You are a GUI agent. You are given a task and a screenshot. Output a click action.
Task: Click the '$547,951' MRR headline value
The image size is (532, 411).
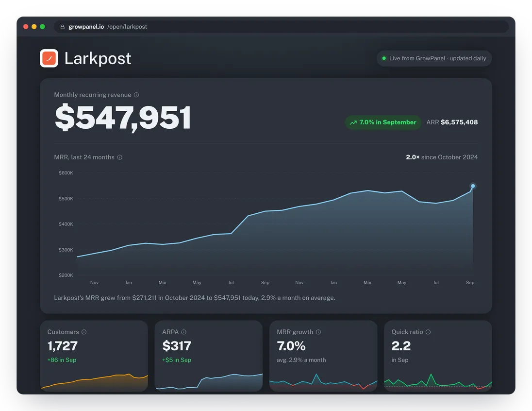pos(123,118)
